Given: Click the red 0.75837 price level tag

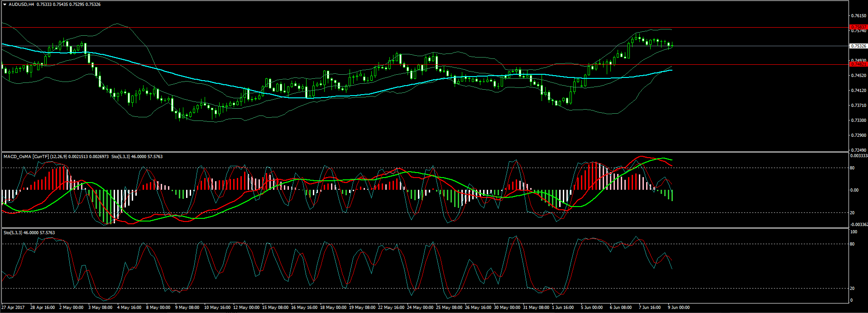Looking at the screenshot, I should [x=858, y=27].
